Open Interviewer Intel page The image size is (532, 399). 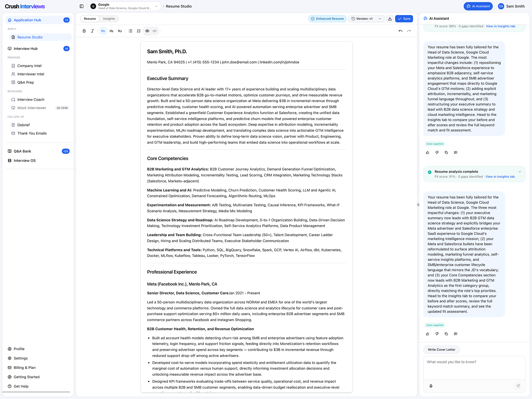41,74
